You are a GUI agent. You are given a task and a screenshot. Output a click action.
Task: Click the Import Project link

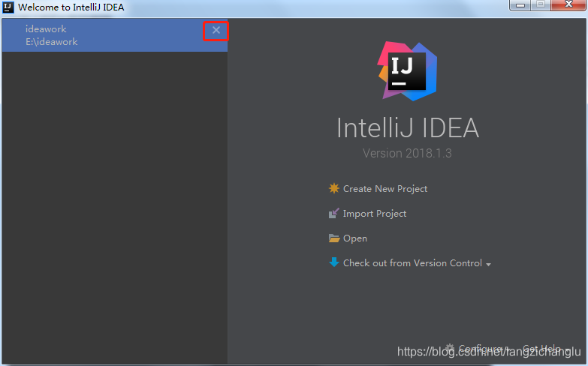pos(375,214)
